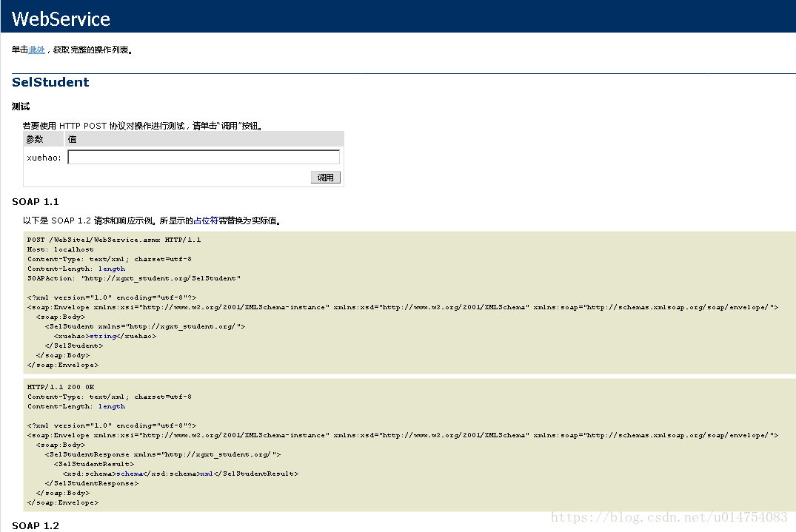This screenshot has width=796, height=532.
Task: Click the <SelStudentResult> opening tag line
Action: [x=94, y=464]
